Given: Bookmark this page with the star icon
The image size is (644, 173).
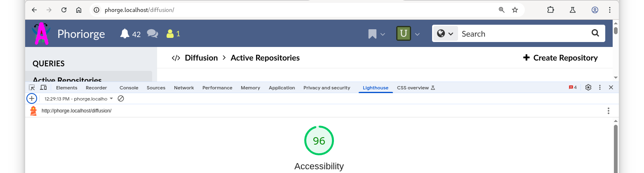Looking at the screenshot, I should click(x=515, y=10).
